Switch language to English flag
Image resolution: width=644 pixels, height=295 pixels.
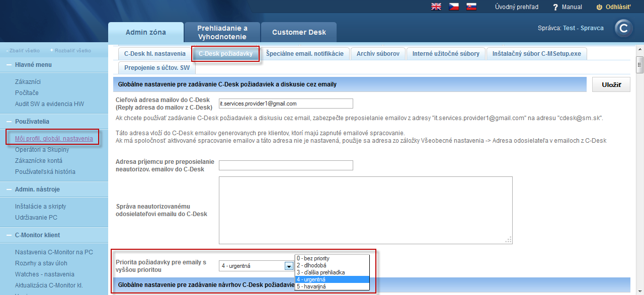[436, 7]
